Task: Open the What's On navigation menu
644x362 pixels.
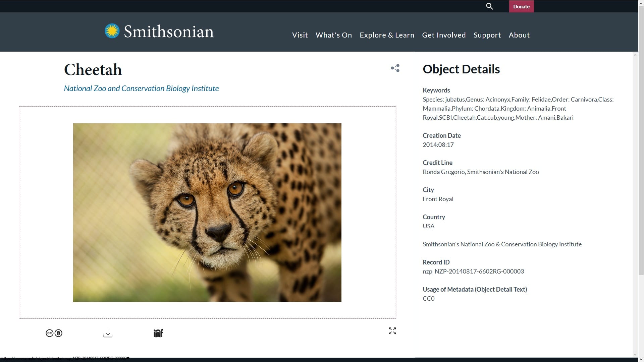Action: tap(333, 35)
